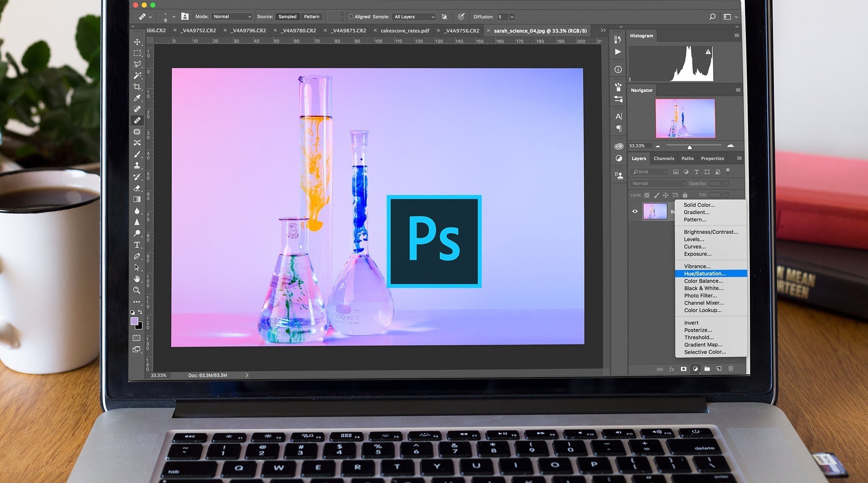Open Sample All Layers dropdown

414,17
